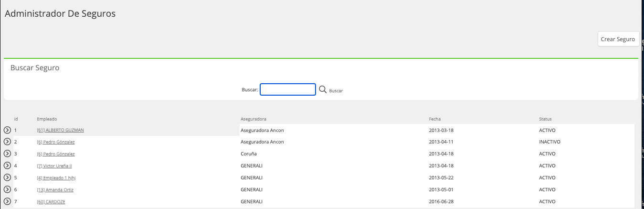Expand row 3 arrow icon
This screenshot has height=209, width=644.
pyautogui.click(x=7, y=154)
